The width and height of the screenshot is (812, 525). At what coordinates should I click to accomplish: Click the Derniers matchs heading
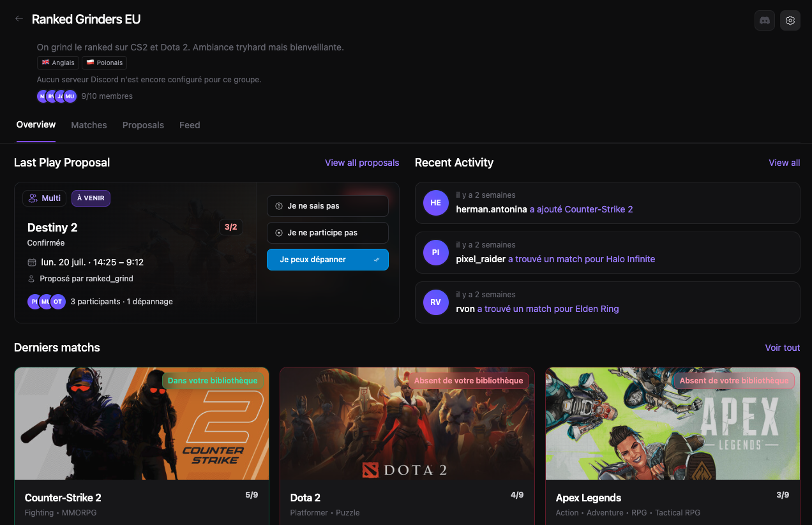tap(57, 348)
